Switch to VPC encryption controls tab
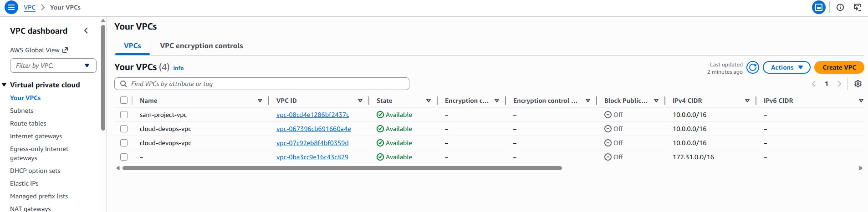 [201, 45]
